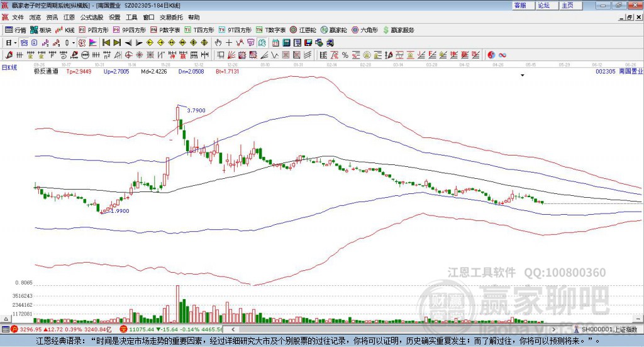Image resolution: width=644 pixels, height=347 pixels.
Task: Open the 六角形 hexagon tool
Action: 365,30
